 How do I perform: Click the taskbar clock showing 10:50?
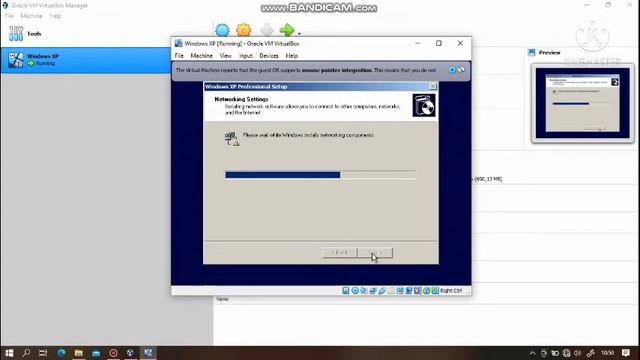point(607,353)
